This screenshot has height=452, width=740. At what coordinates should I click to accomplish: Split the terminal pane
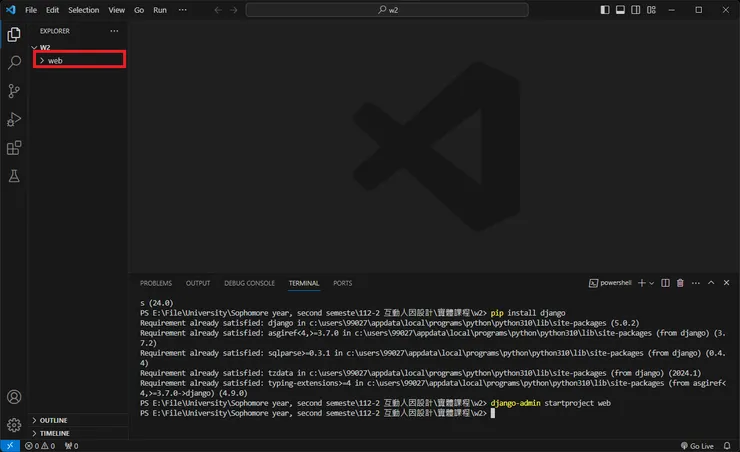666,283
